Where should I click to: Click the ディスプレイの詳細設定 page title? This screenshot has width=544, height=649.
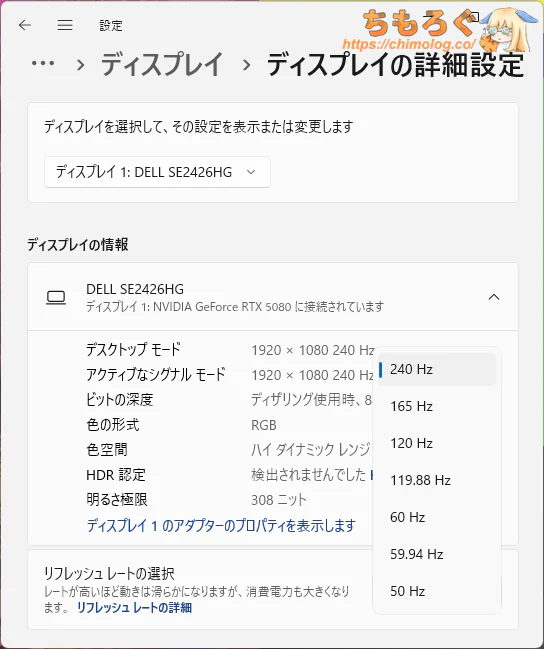click(395, 65)
